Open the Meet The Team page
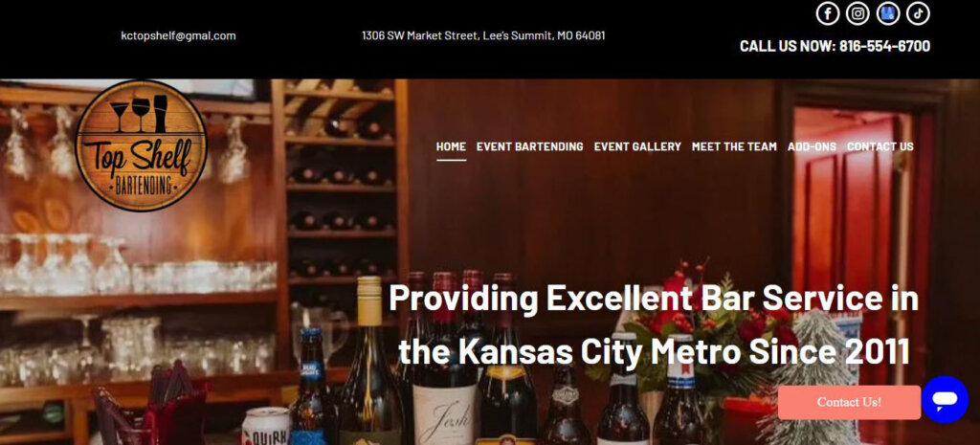Viewport: 980px width, 445px height. [734, 146]
